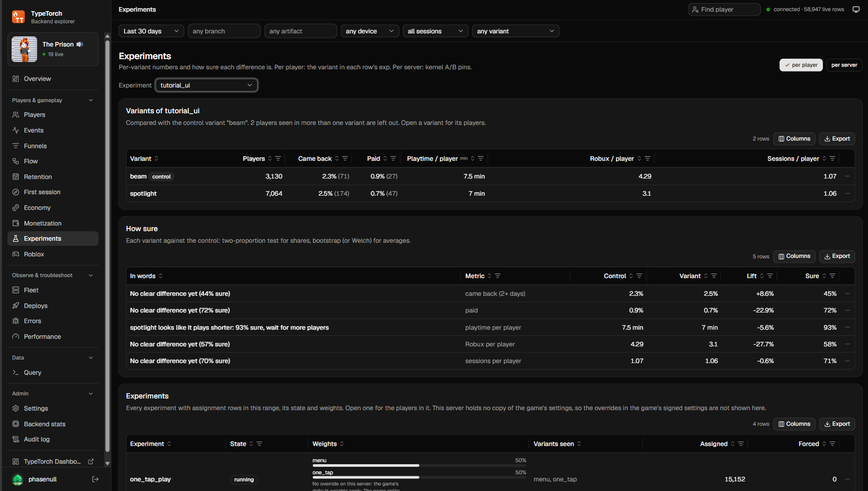
Task: Open Fleet under Observe & troubleshoot
Action: pyautogui.click(x=53, y=290)
